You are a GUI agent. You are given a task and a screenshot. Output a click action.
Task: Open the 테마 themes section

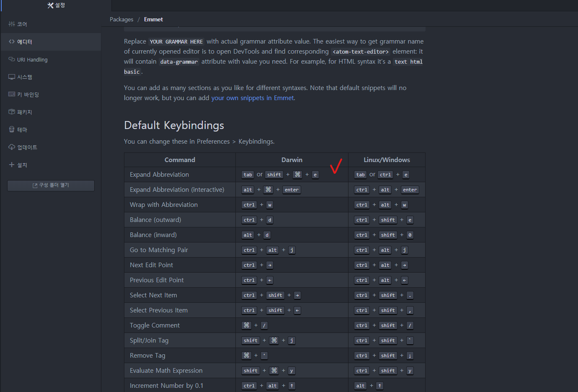click(50, 130)
